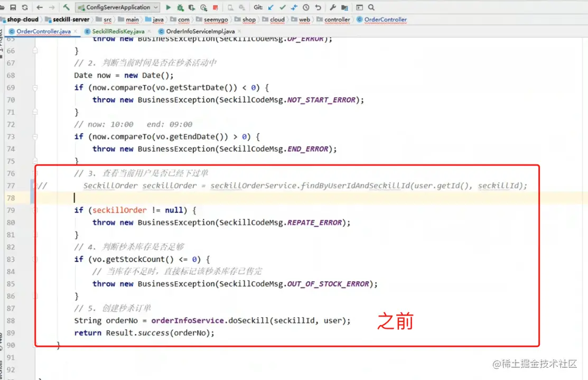Collapse the code block at line 69
This screenshot has height=380, width=588.
[x=35, y=88]
